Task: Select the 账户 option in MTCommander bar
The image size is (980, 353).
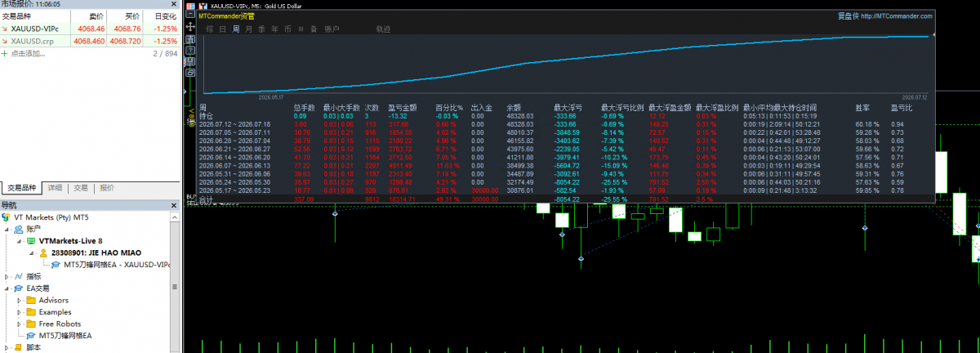Action: 332,29
